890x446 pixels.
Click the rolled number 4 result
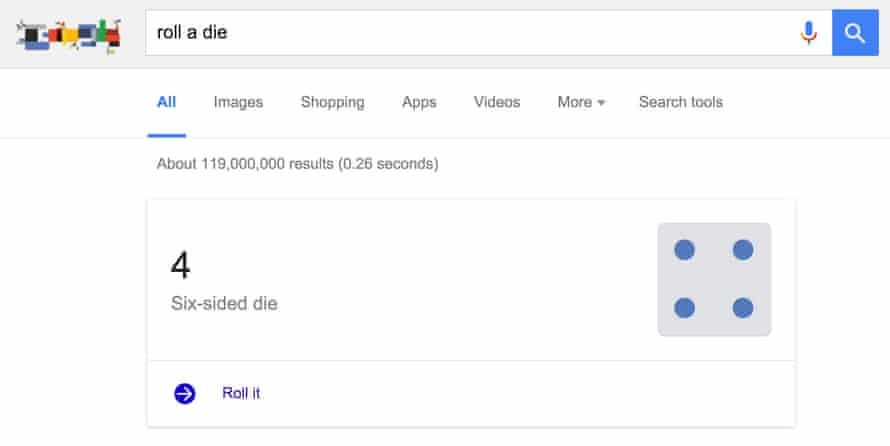[x=181, y=265]
